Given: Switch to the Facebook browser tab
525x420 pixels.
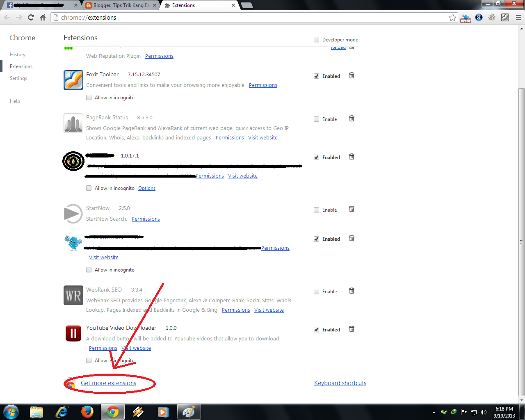Looking at the screenshot, I should pos(41,5).
